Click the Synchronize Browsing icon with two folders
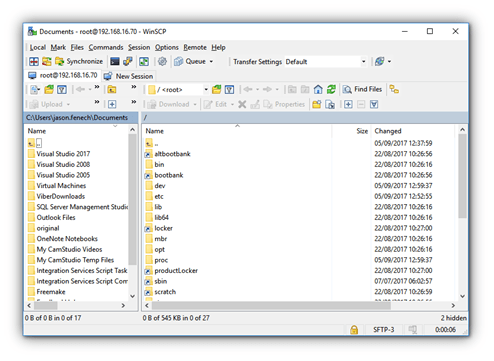Screen dimensions: 494x361 coord(47,61)
